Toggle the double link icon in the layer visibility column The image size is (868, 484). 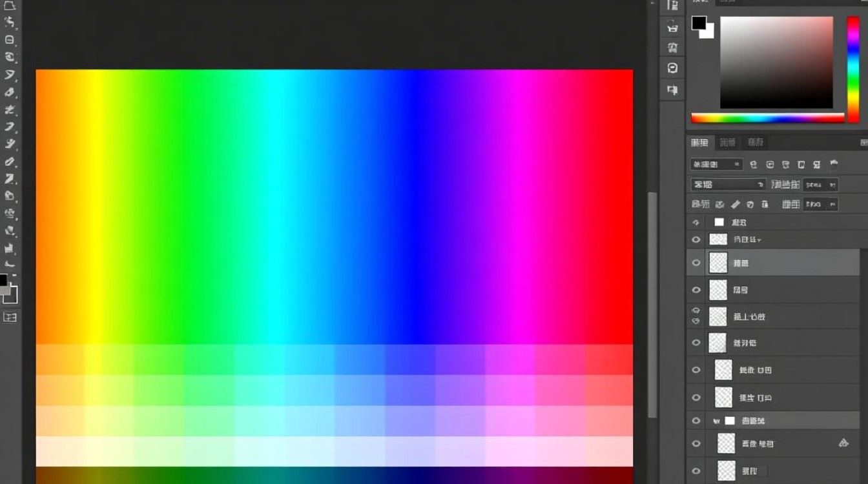coord(696,316)
